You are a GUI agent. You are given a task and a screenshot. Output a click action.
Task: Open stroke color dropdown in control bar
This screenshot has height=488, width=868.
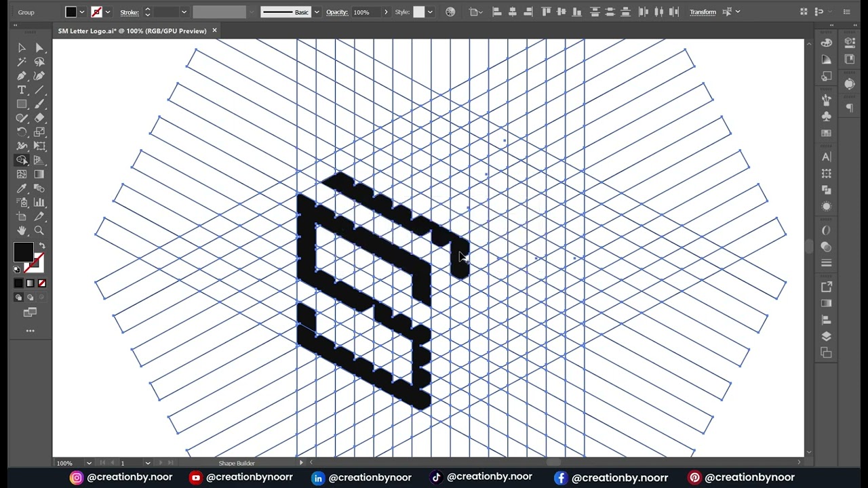[107, 12]
